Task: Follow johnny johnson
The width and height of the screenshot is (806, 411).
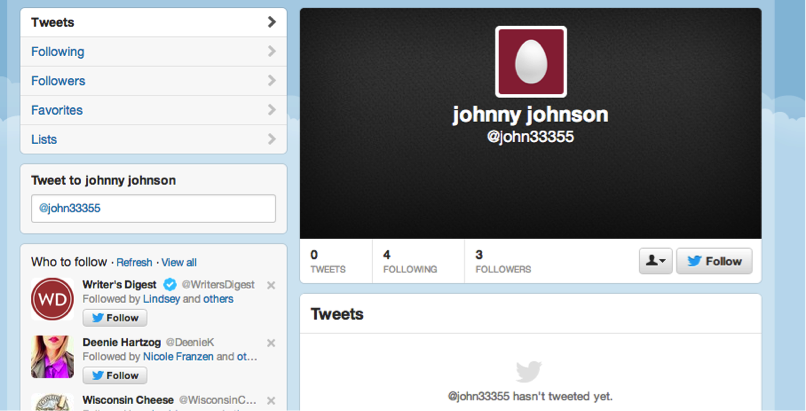Action: (x=715, y=261)
